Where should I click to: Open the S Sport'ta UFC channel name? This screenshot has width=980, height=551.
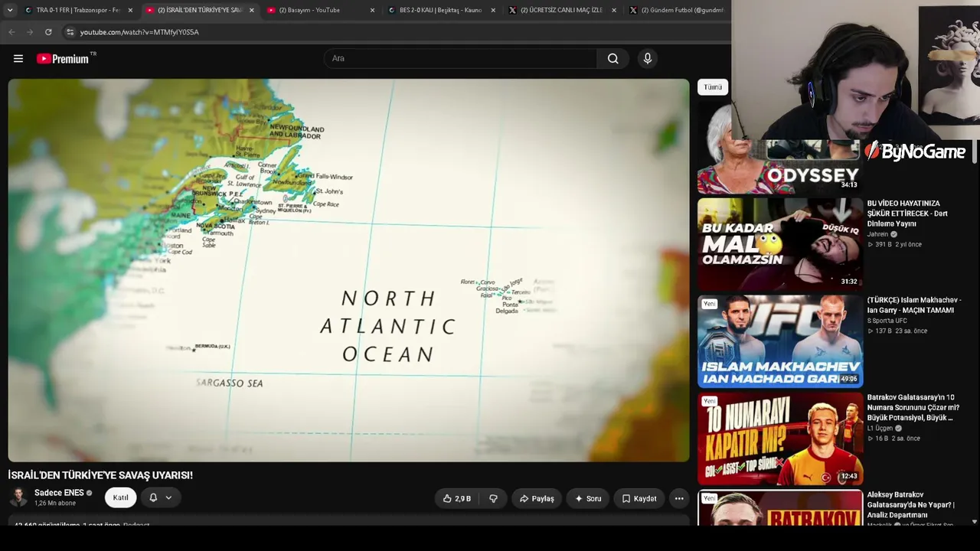click(887, 321)
